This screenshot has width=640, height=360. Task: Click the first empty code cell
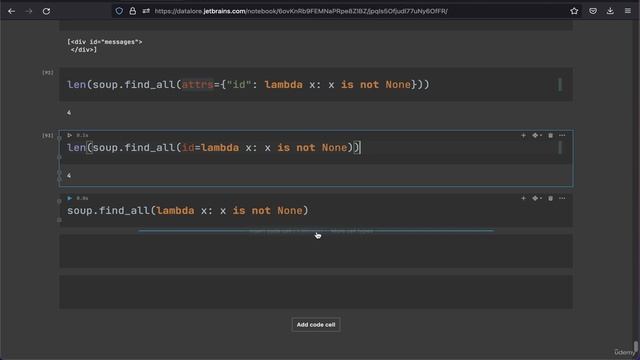point(316,251)
